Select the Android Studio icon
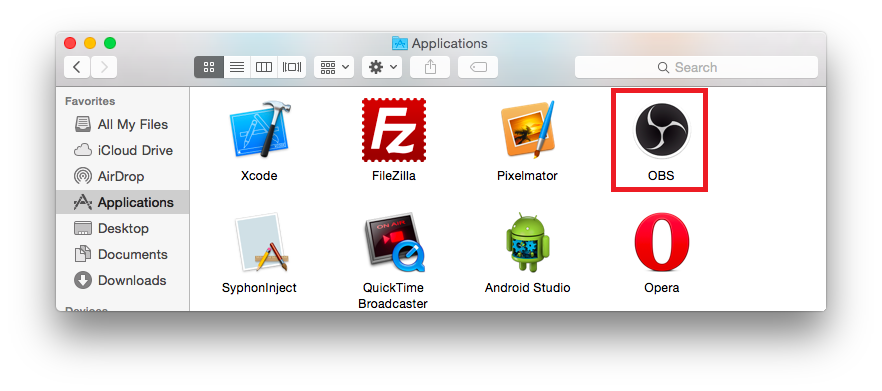 tap(528, 243)
